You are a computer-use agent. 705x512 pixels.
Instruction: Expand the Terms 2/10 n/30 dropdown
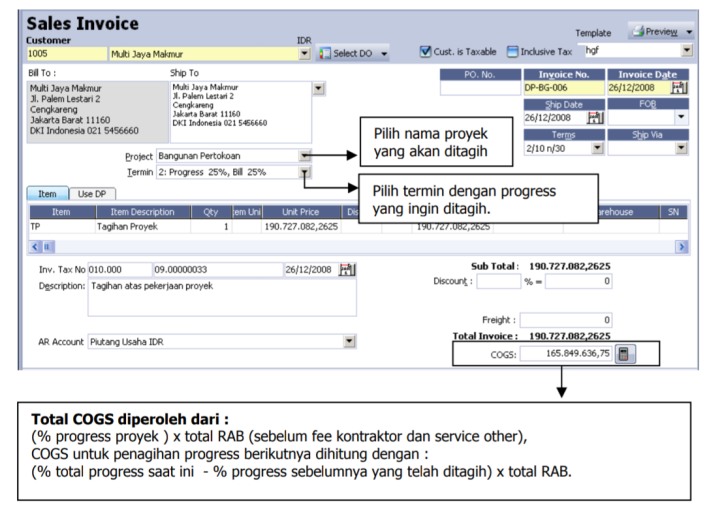[x=597, y=148]
